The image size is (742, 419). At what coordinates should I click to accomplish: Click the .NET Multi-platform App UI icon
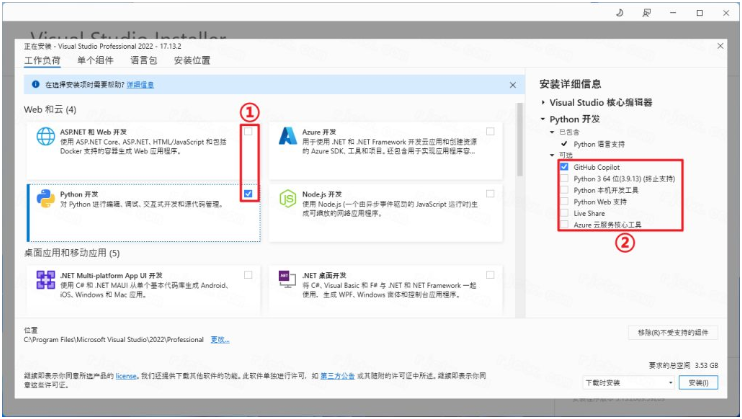pyautogui.click(x=46, y=280)
